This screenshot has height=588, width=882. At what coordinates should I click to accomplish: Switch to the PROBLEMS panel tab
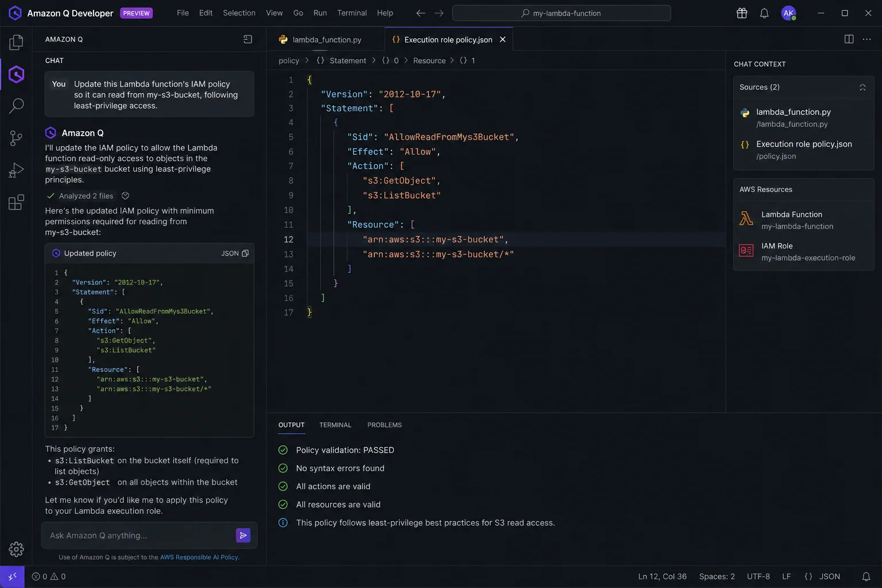[384, 425]
